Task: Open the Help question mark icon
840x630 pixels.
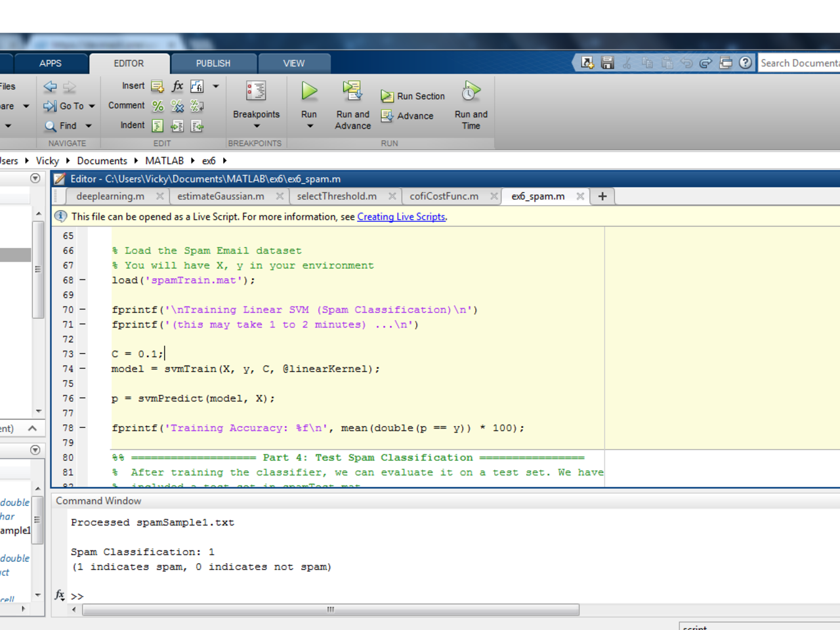Action: click(x=745, y=63)
